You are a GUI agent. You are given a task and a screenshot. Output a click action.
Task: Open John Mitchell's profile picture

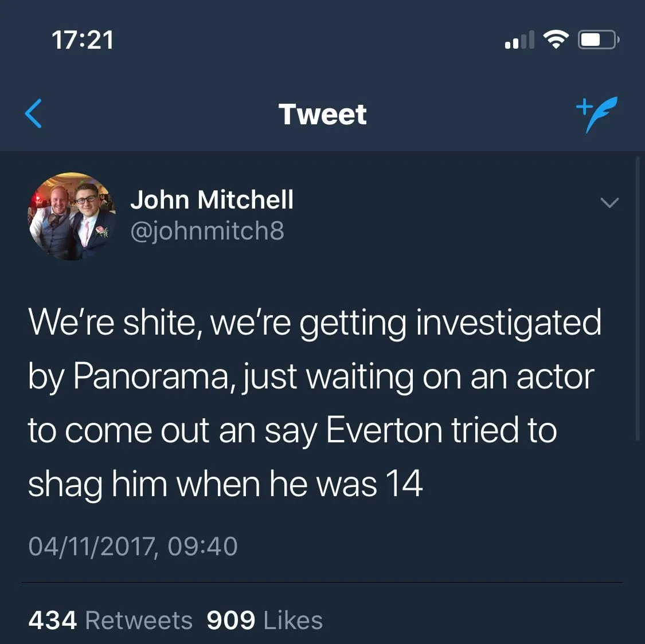(72, 216)
